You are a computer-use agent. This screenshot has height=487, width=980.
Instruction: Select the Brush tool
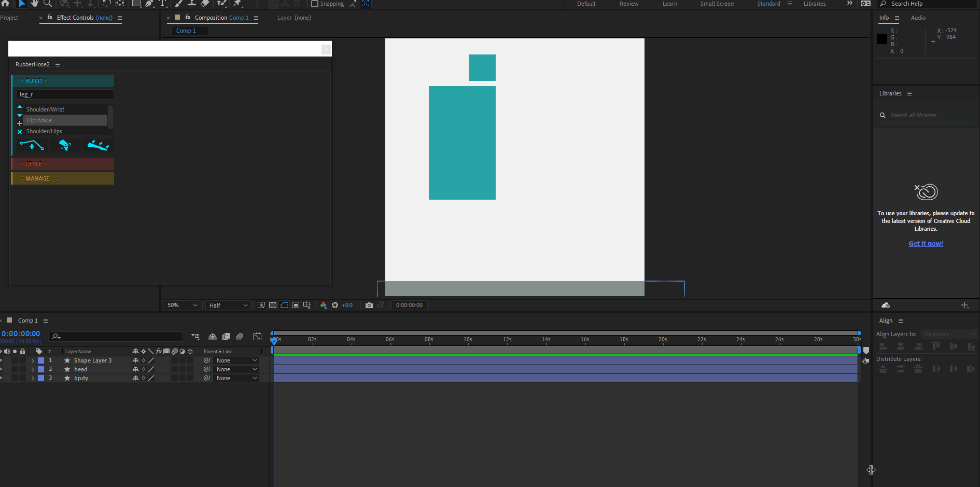click(178, 3)
